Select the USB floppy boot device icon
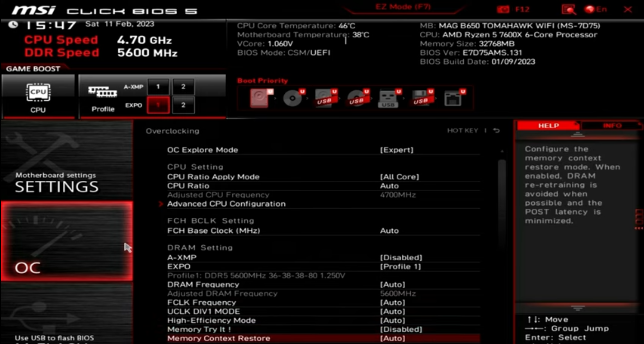Viewport: 644px width, 344px height. pyautogui.click(x=422, y=98)
